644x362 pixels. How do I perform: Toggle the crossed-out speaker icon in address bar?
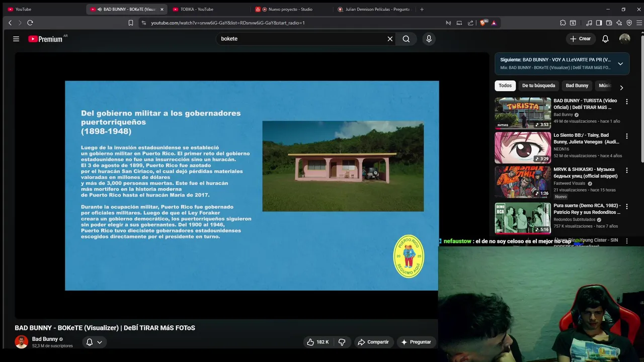pos(448,23)
